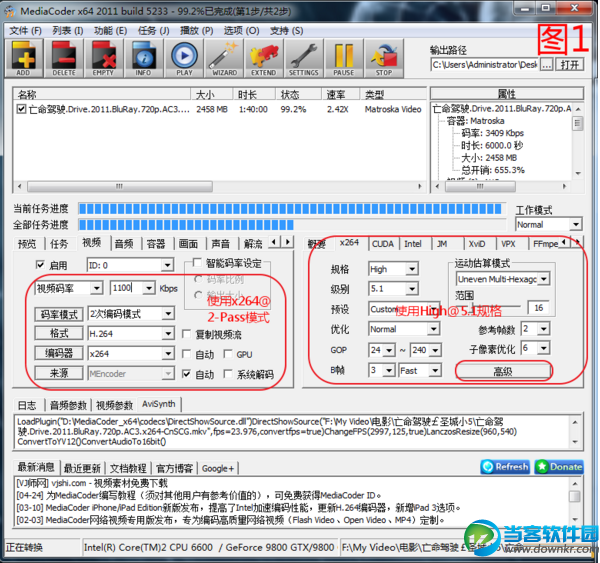Image resolution: width=600 pixels, height=563 pixels.
Task: Switch to the 日志 tab
Action: (x=27, y=405)
